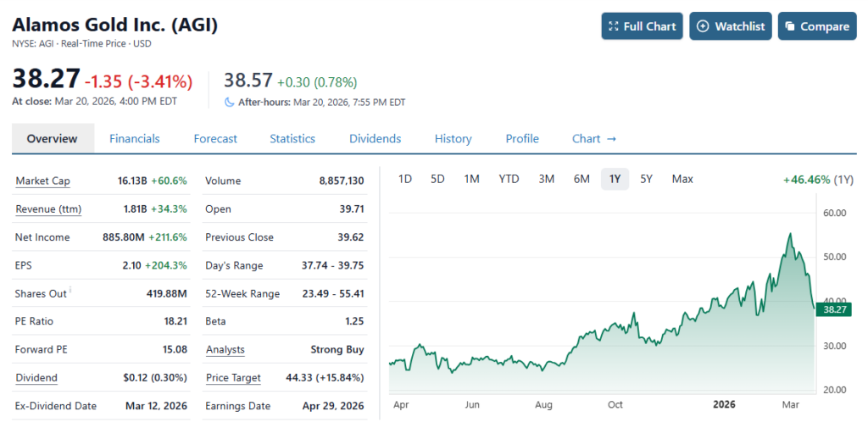
Task: Click the Analysts label link
Action: tap(225, 350)
